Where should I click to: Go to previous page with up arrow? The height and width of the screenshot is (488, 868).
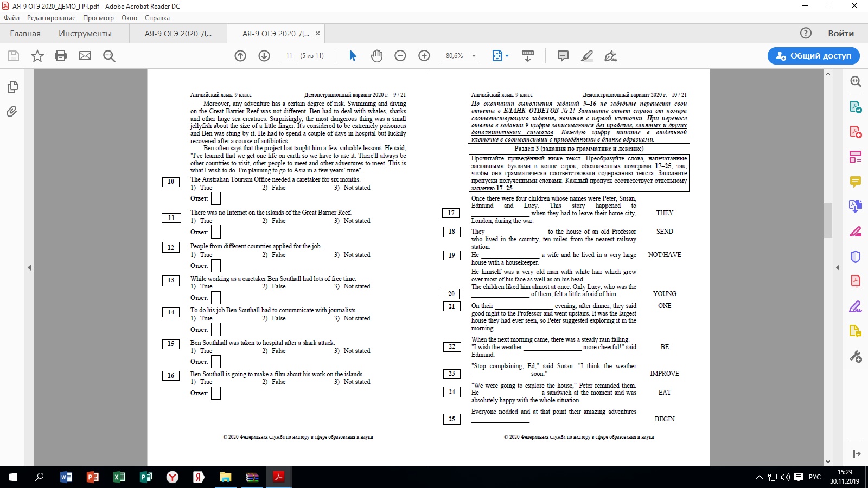tap(240, 56)
